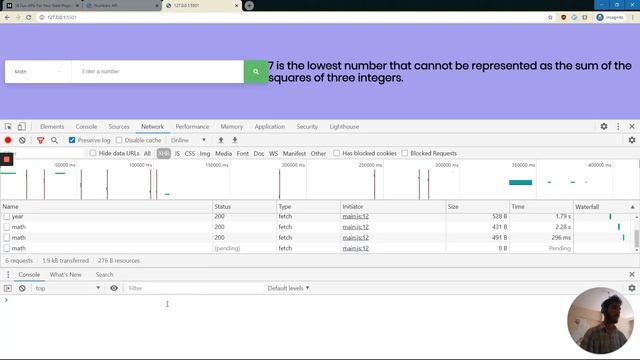Image resolution: width=640 pixels, height=360 pixels.
Task: Click the green search button
Action: [256, 71]
